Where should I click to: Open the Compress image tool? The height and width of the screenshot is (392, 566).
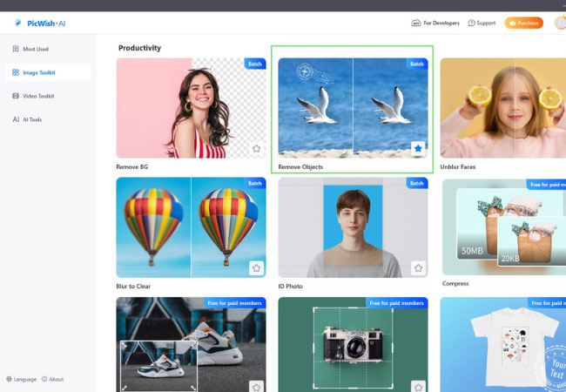coord(502,227)
